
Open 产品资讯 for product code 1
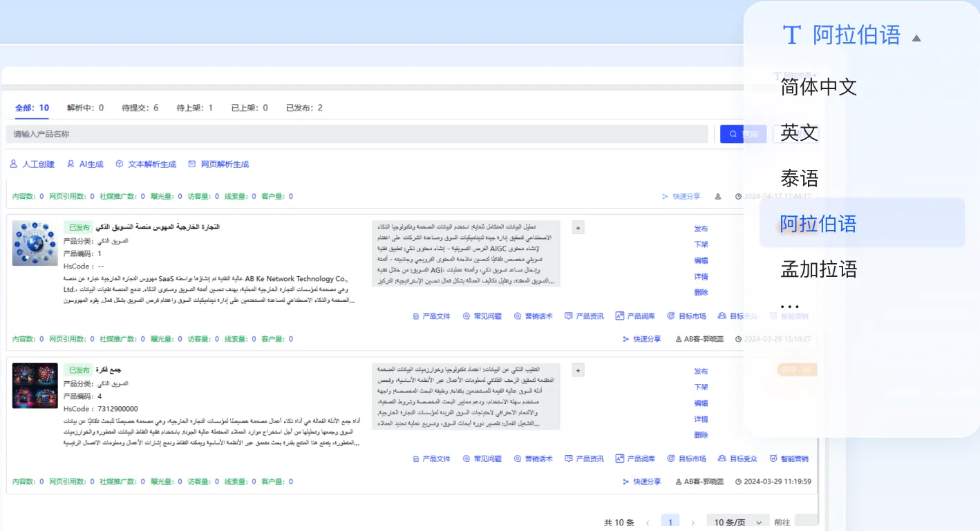[585, 316]
